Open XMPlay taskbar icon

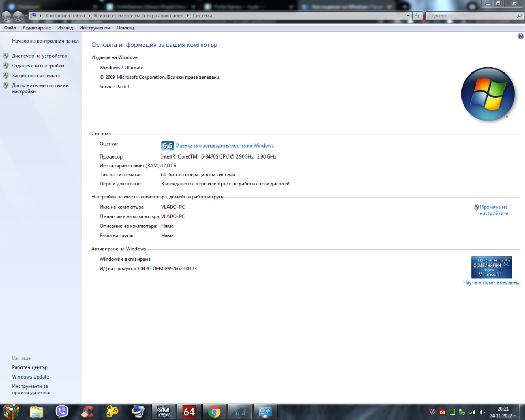pyautogui.click(x=163, y=412)
